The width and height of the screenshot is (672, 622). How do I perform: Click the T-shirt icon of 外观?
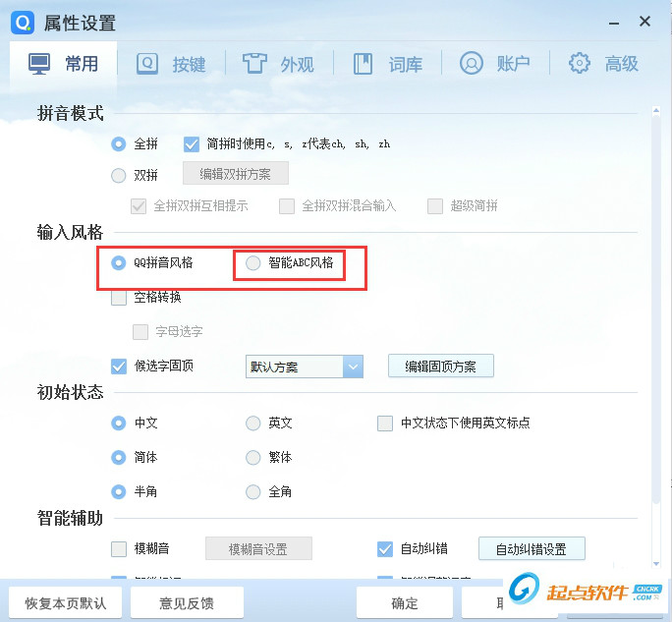click(254, 64)
